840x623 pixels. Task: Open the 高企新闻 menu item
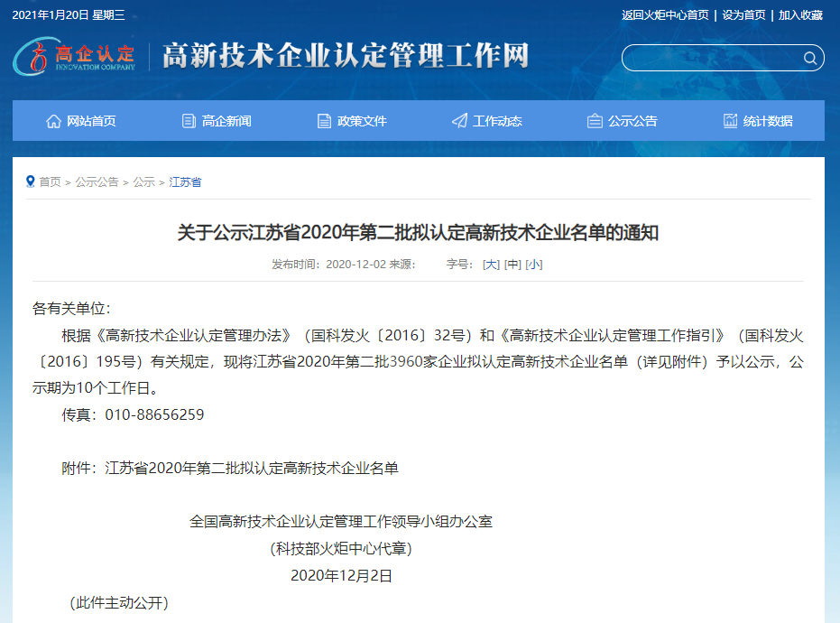point(226,121)
